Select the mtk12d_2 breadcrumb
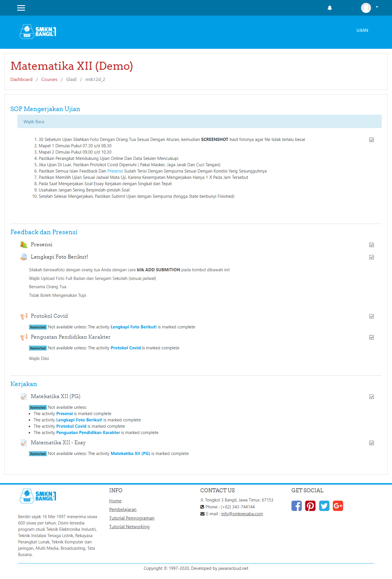This screenshot has height=579, width=392. 95,80
